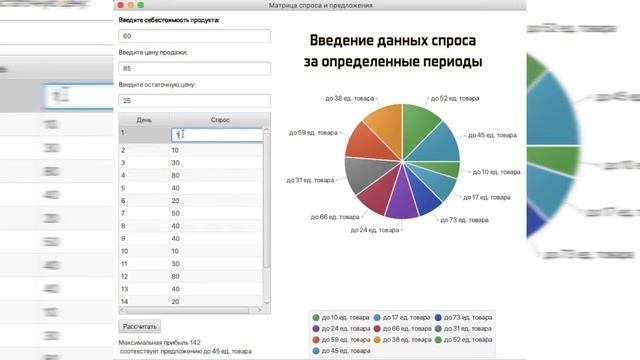Select the День column header
The height and width of the screenshot is (360, 640).
pyautogui.click(x=144, y=120)
